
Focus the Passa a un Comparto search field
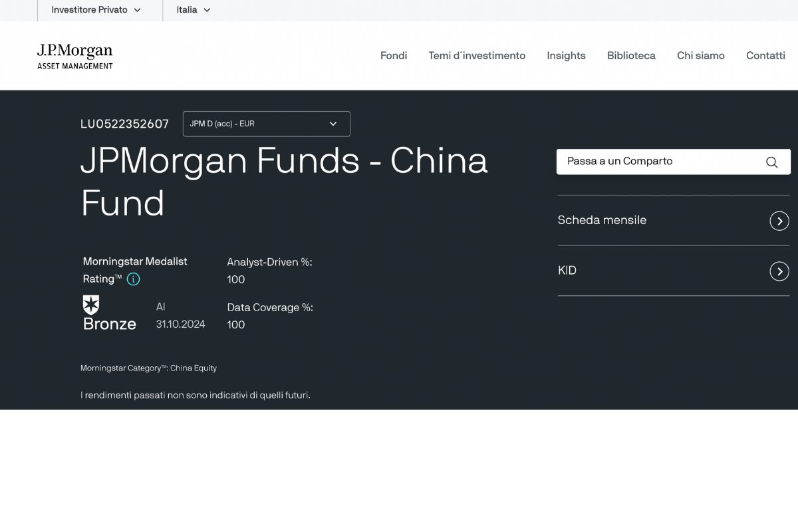pos(658,162)
